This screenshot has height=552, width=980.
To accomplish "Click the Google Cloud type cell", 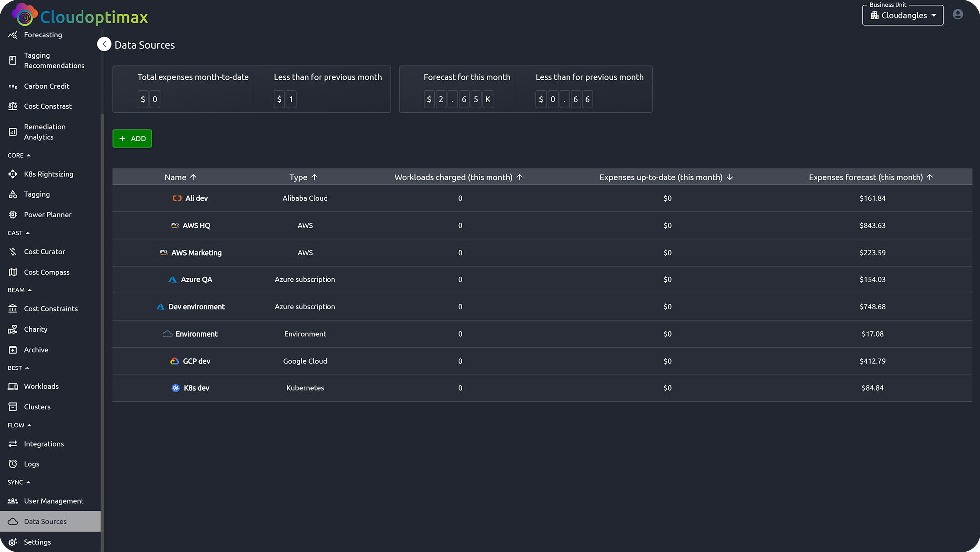I will click(305, 361).
